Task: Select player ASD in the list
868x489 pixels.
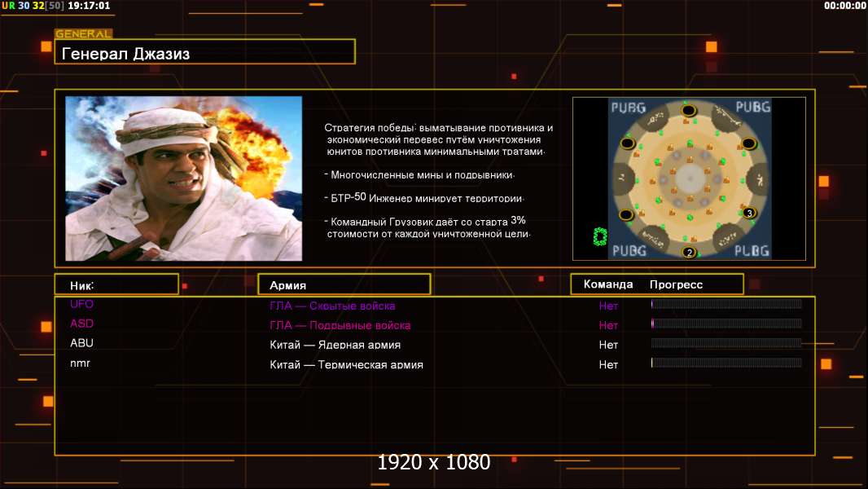Action: (x=81, y=324)
